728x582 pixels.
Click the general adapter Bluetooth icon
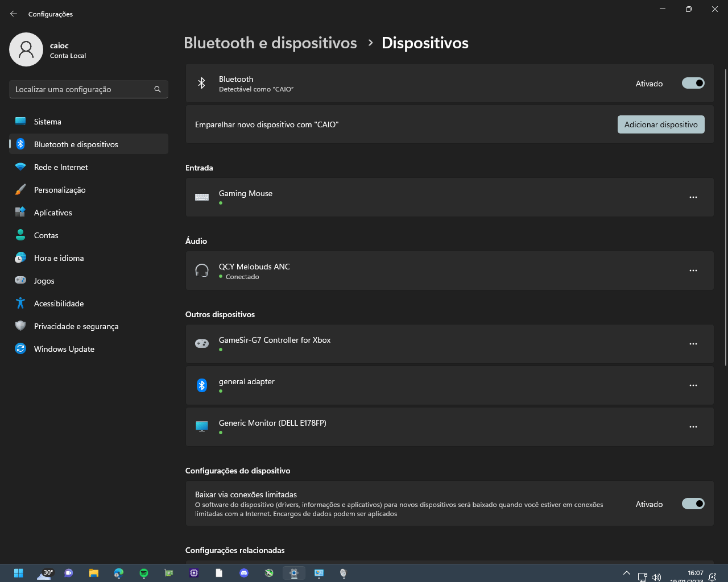(x=202, y=385)
